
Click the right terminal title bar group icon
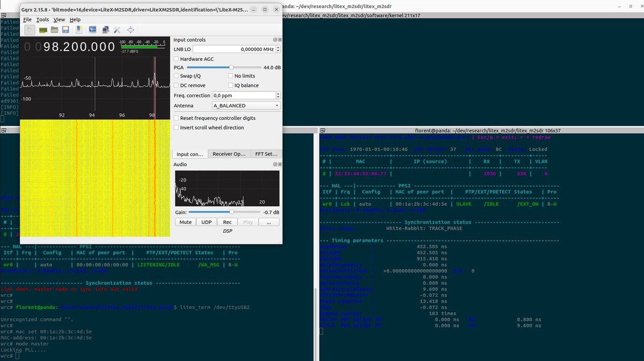(323, 131)
